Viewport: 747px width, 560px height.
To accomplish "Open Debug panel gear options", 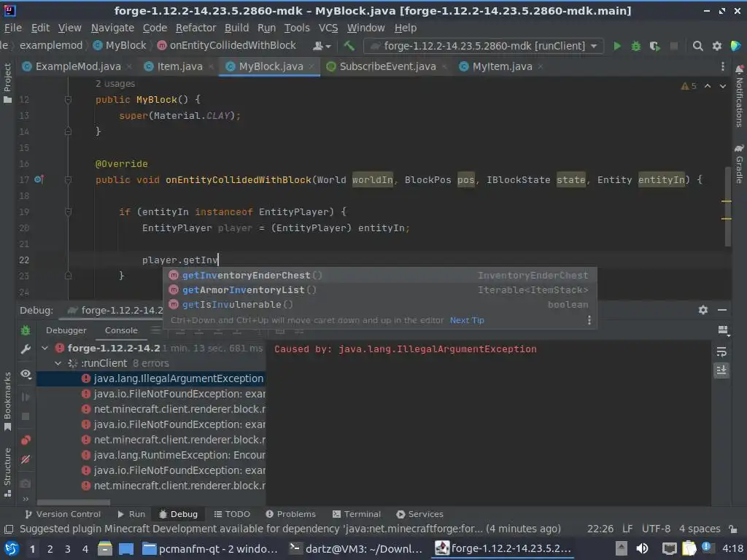I will (x=703, y=310).
